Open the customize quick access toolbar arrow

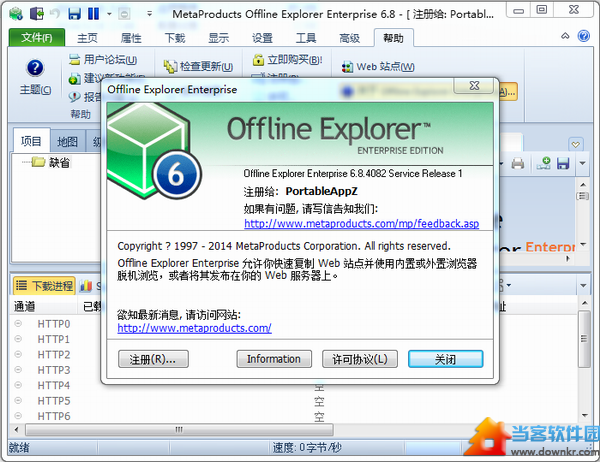pos(149,14)
